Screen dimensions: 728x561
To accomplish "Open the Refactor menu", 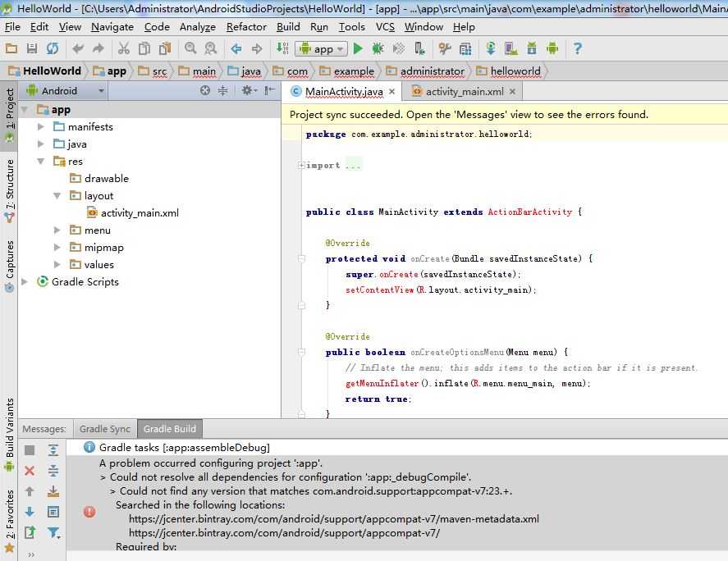I will (x=246, y=27).
